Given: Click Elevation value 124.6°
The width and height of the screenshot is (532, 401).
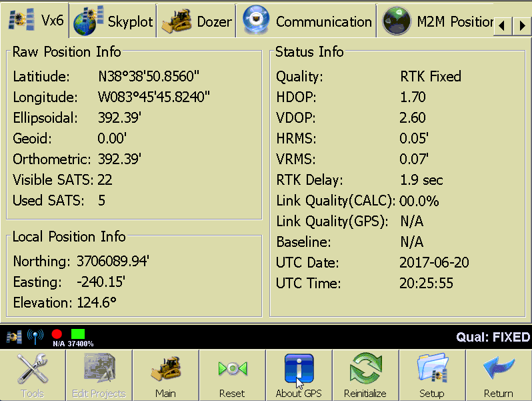Looking at the screenshot, I should [97, 302].
